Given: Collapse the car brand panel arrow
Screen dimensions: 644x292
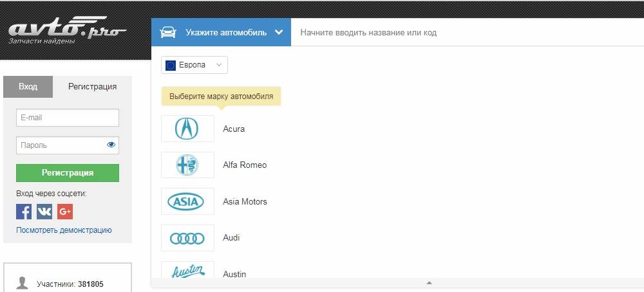Looking at the screenshot, I should click(429, 283).
